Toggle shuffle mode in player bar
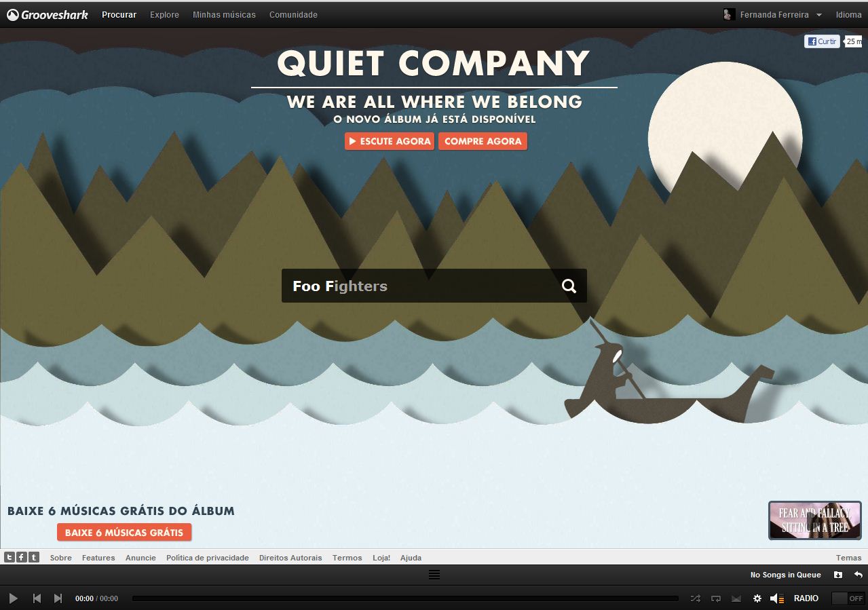Image resolution: width=868 pixels, height=610 pixels. click(x=696, y=598)
